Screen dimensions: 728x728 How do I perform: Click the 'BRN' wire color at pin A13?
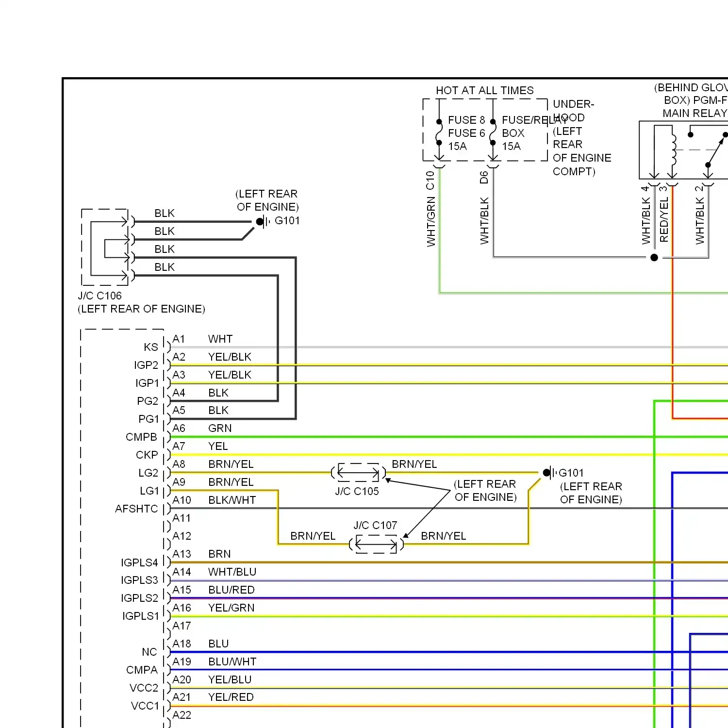[219, 554]
